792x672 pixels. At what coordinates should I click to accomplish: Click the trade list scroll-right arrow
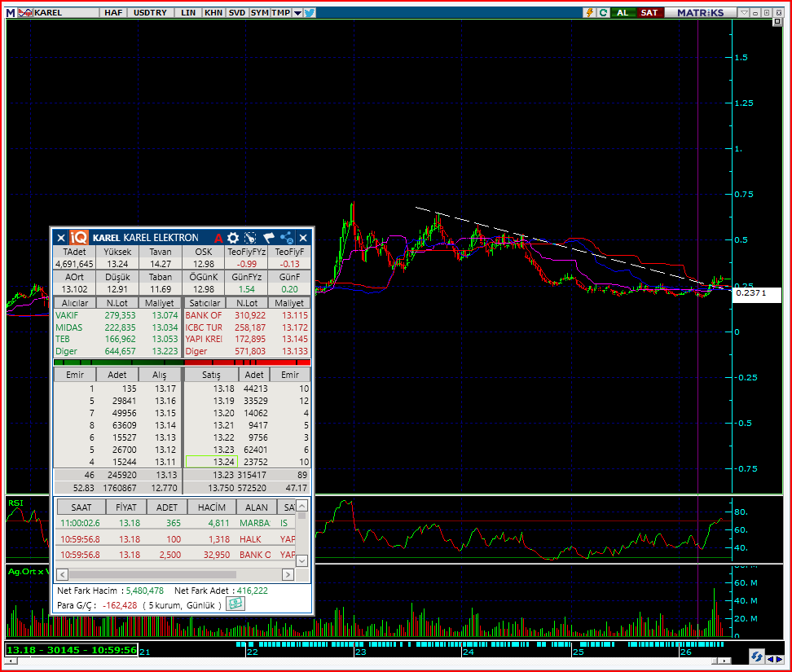(288, 574)
